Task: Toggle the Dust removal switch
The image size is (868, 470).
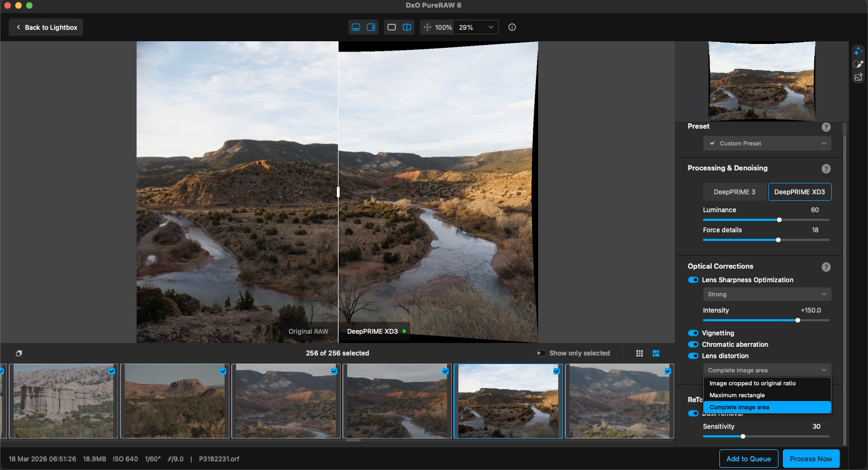Action: coord(693,414)
